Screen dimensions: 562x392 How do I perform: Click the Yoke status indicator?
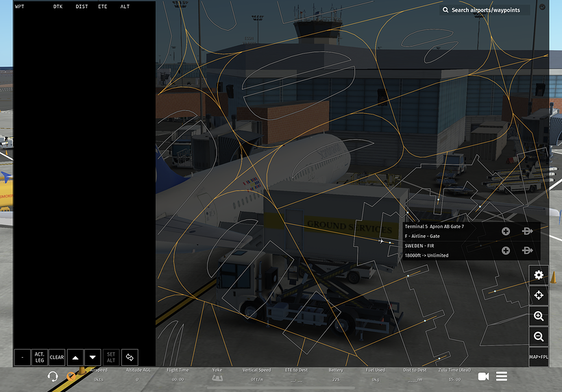pyautogui.click(x=217, y=375)
